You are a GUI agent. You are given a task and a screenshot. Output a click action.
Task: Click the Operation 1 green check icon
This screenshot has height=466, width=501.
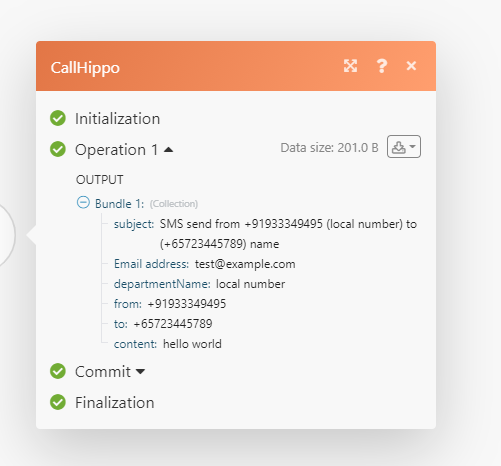tap(58, 149)
